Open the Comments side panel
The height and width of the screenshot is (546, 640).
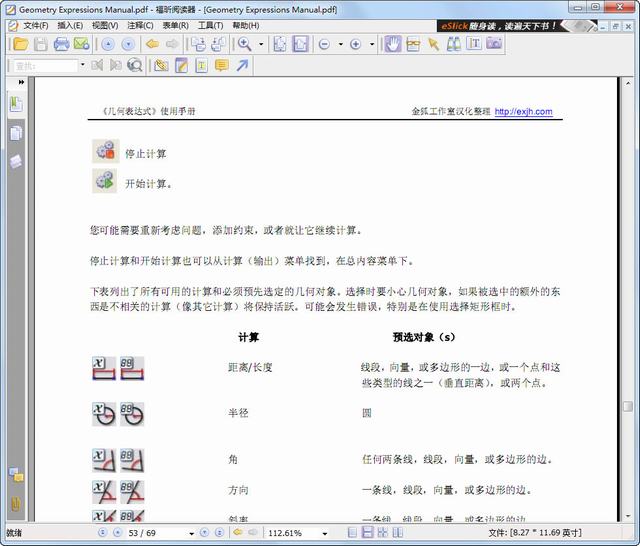(16, 475)
